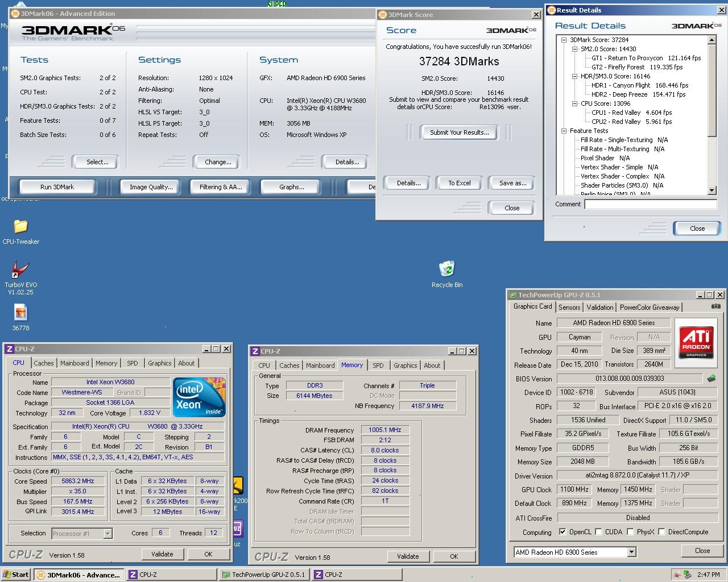Enable the DirectCompute checkbox
Viewport: 728px width, 582px height.
pos(661,532)
